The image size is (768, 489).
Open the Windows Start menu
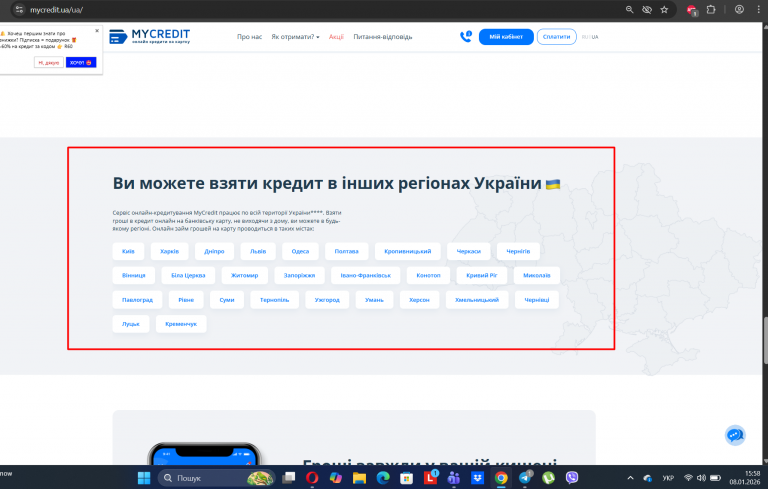[x=144, y=478]
